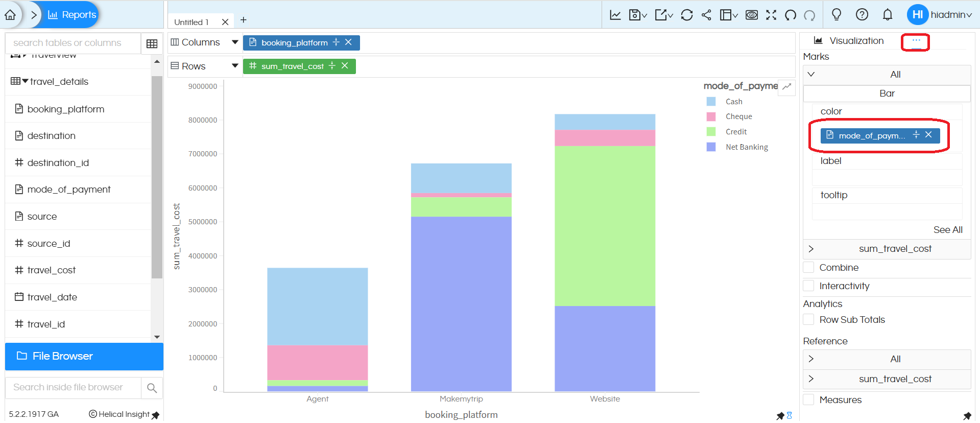
Task: Select the source_id column
Action: [x=49, y=244]
